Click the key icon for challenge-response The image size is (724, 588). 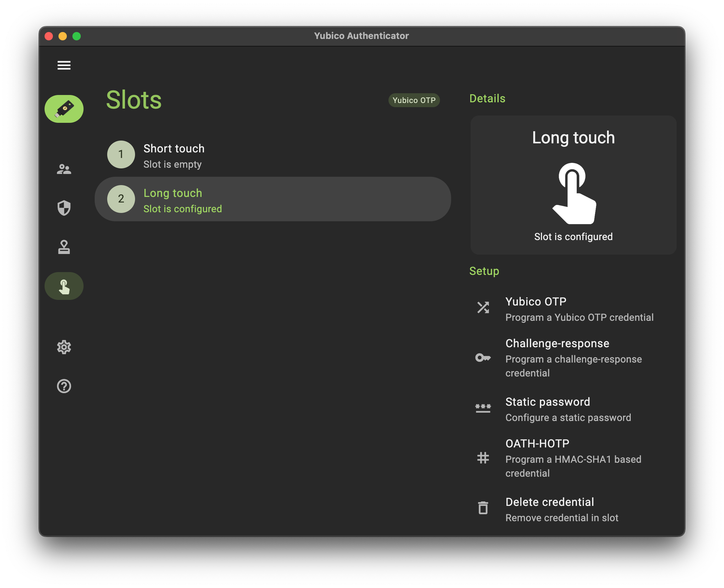pos(483,358)
